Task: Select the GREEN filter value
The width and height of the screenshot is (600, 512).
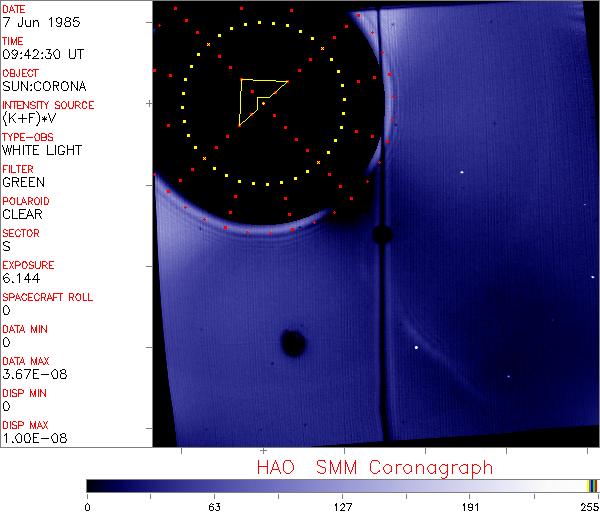Action: tap(23, 182)
